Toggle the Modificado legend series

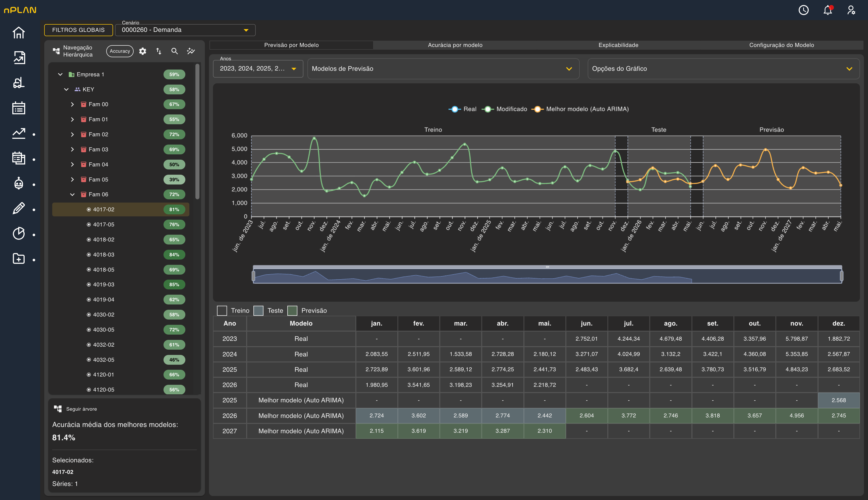coord(504,109)
